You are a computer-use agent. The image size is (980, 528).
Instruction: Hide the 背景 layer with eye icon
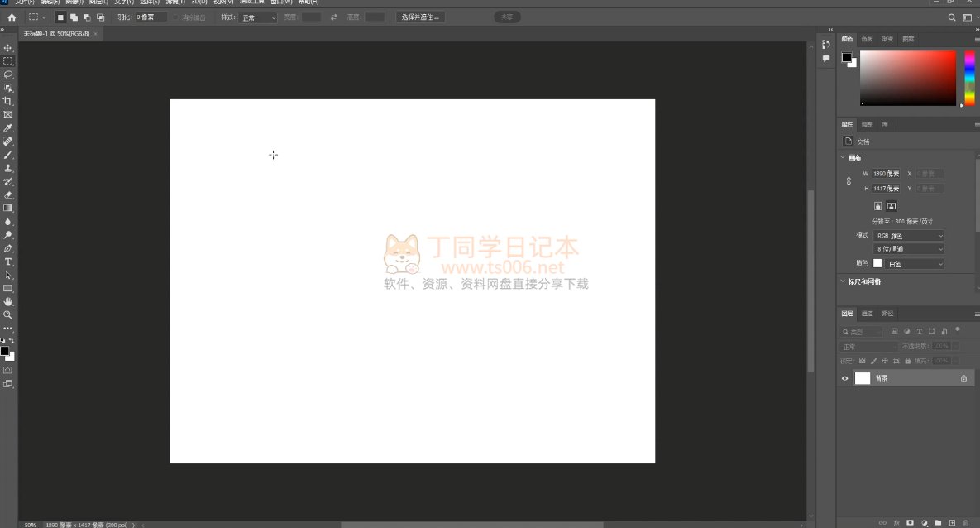coord(844,378)
